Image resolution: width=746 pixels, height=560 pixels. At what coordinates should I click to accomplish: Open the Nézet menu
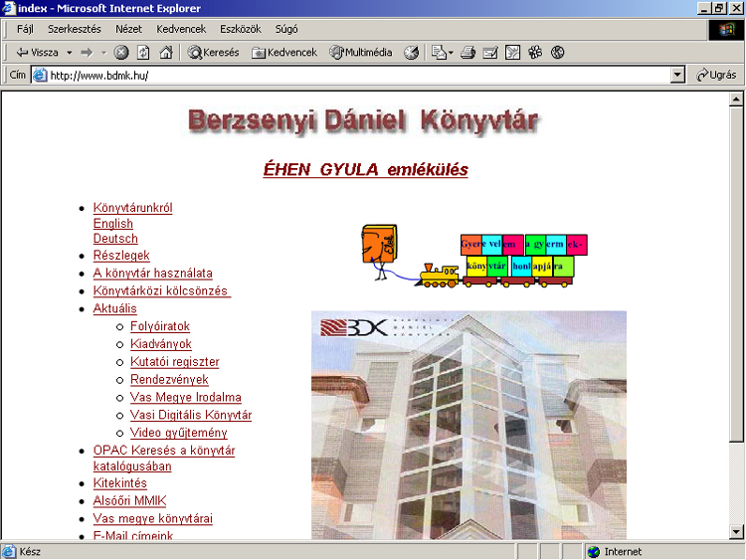pyautogui.click(x=128, y=29)
